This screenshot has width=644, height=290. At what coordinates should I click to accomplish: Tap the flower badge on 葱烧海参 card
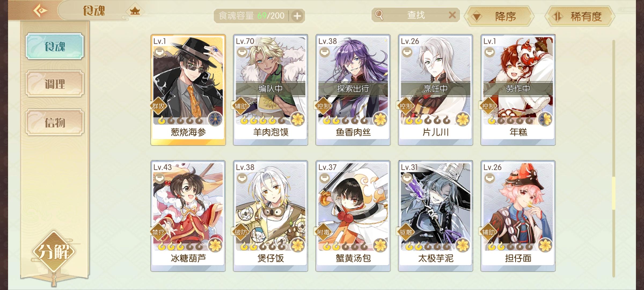[x=215, y=119]
